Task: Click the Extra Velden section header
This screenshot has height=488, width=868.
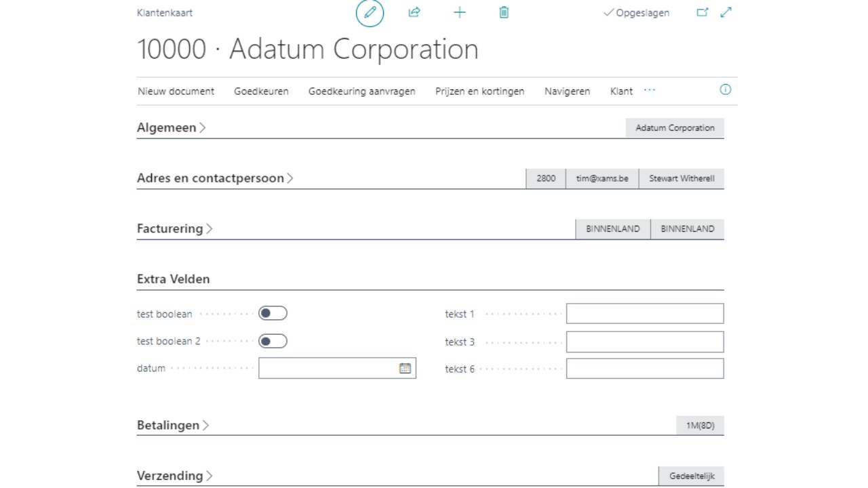Action: (174, 279)
